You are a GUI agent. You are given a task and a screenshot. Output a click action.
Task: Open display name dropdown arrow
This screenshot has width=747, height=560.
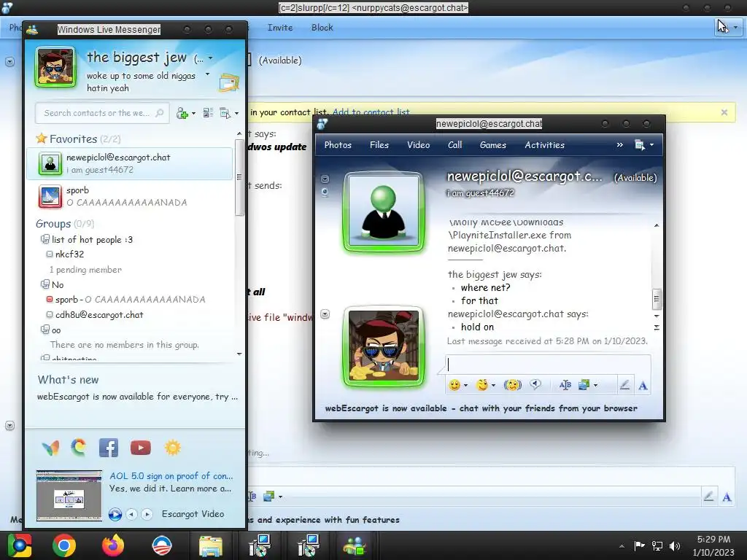coord(211,58)
